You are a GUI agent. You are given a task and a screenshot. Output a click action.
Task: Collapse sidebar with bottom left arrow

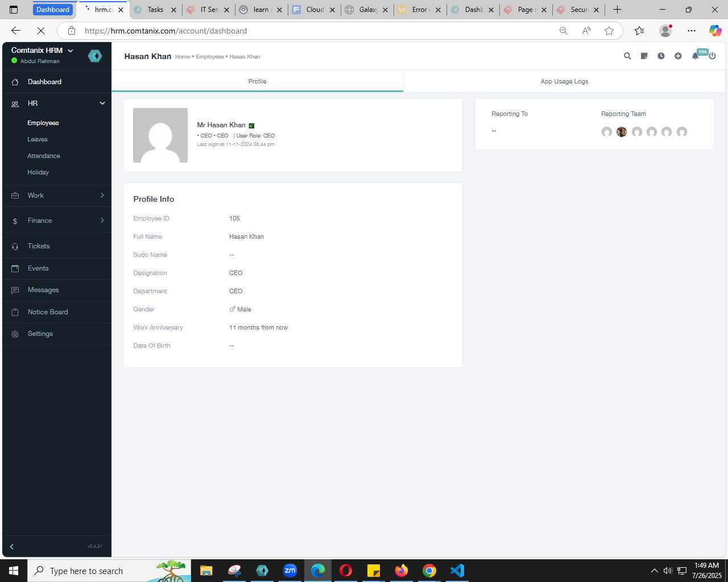coord(11,547)
